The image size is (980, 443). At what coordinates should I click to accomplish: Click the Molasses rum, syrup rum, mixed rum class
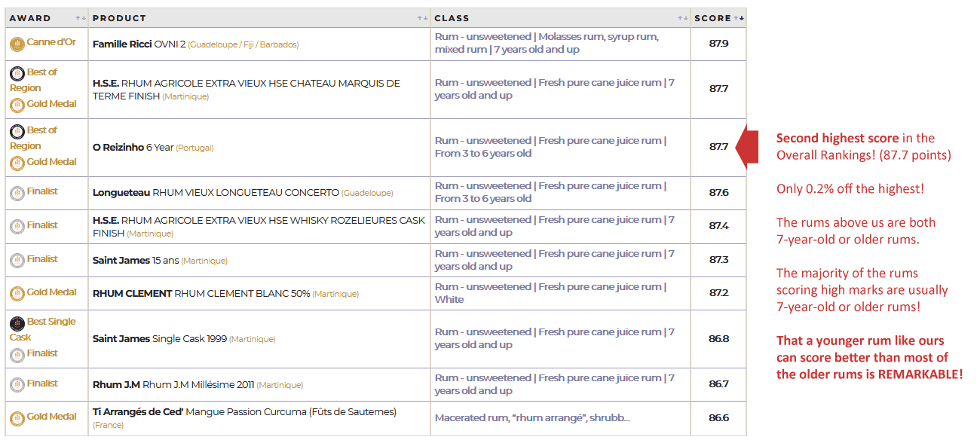547,44
